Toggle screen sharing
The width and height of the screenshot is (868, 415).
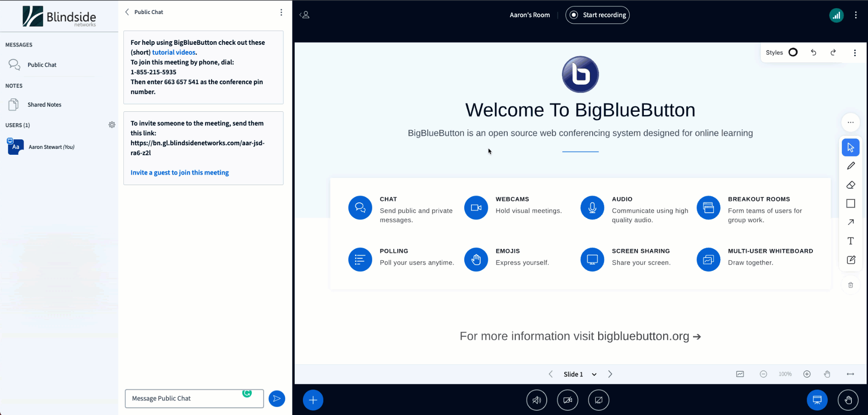coord(599,400)
